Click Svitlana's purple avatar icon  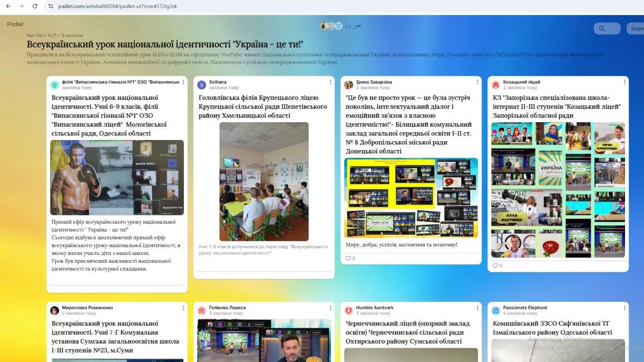[202, 85]
